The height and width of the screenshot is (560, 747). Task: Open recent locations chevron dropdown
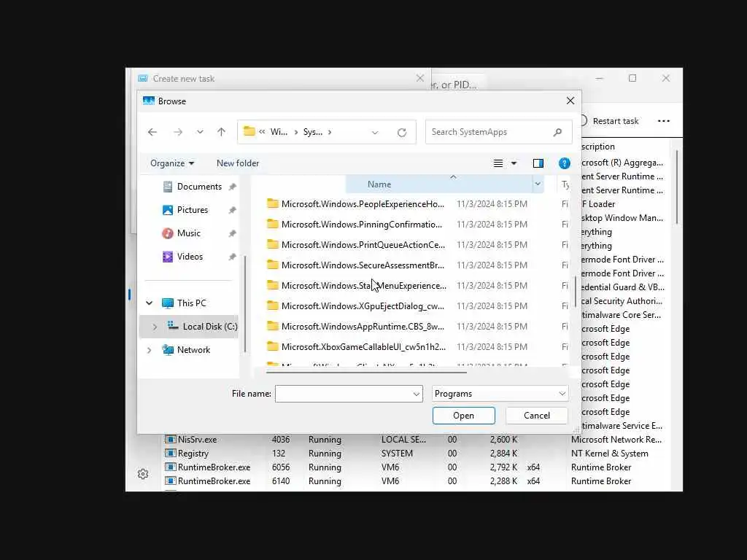tap(200, 132)
